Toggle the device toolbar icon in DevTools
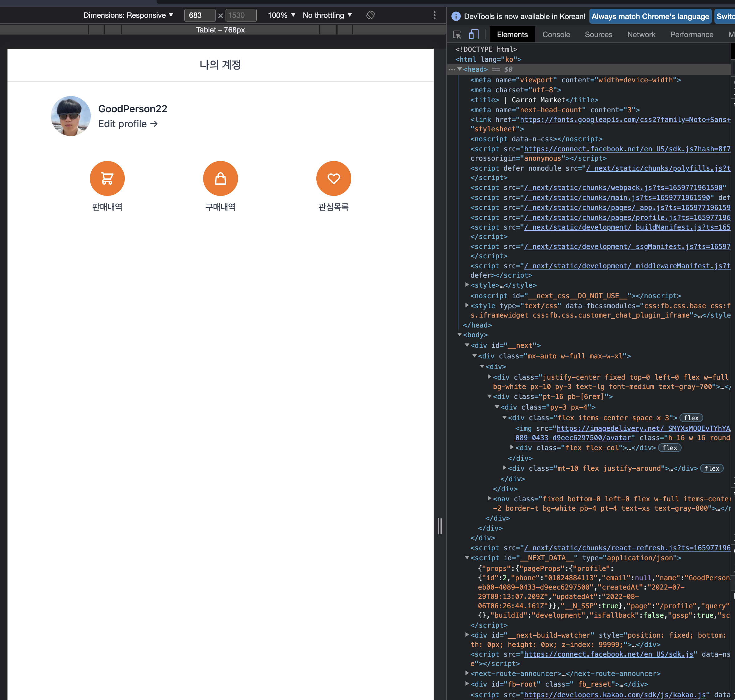Image resolution: width=735 pixels, height=700 pixels. (474, 35)
